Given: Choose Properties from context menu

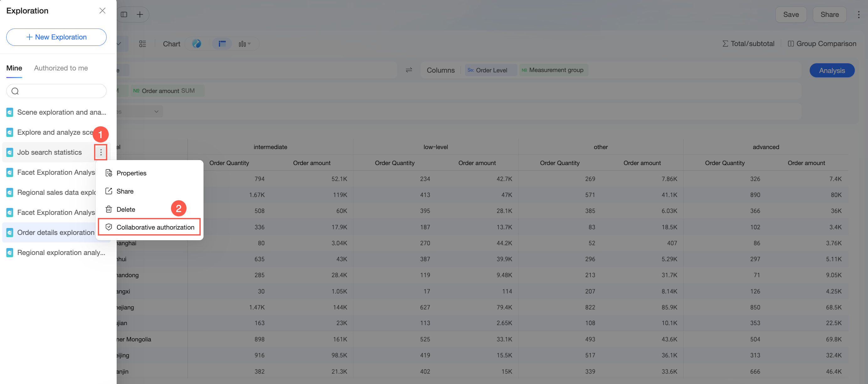Looking at the screenshot, I should coord(149,173).
